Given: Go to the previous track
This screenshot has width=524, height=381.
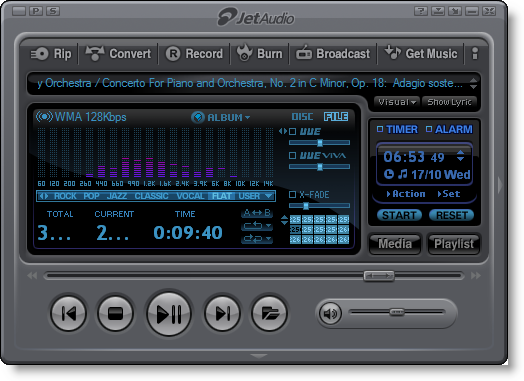Looking at the screenshot, I should pos(69,314).
